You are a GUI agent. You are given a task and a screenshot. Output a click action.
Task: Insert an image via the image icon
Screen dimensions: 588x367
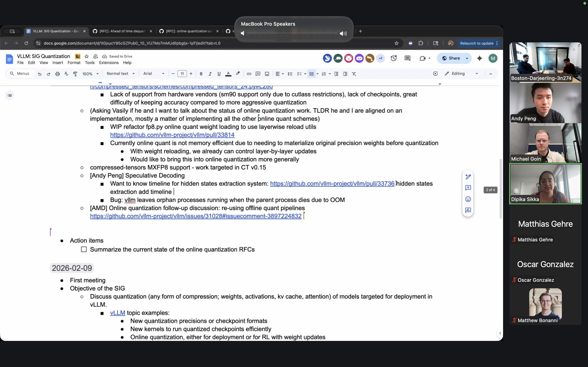tap(267, 74)
